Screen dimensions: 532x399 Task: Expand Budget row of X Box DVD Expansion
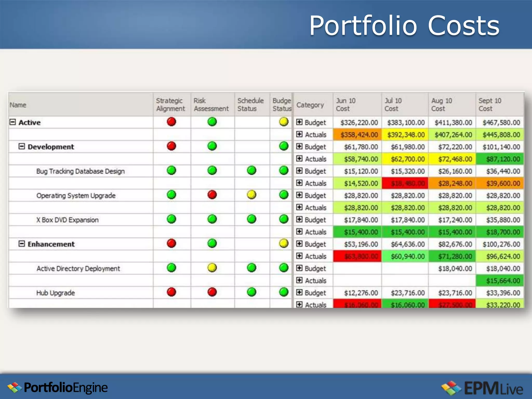[x=299, y=220]
